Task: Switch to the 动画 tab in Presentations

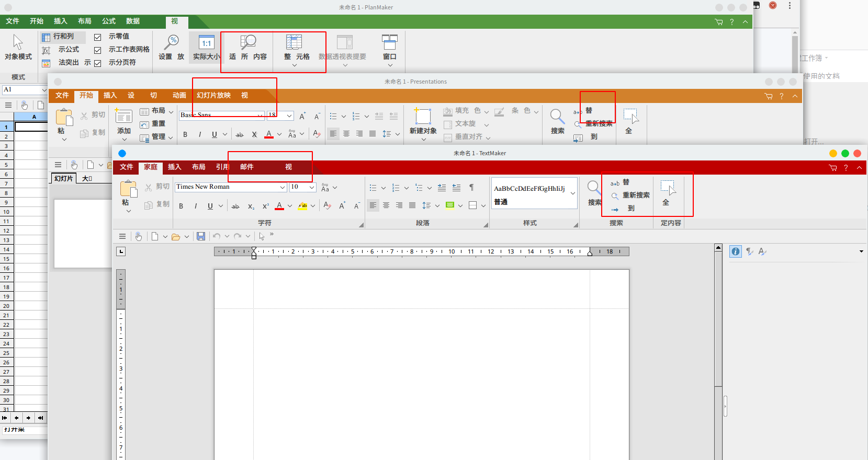Action: point(179,95)
